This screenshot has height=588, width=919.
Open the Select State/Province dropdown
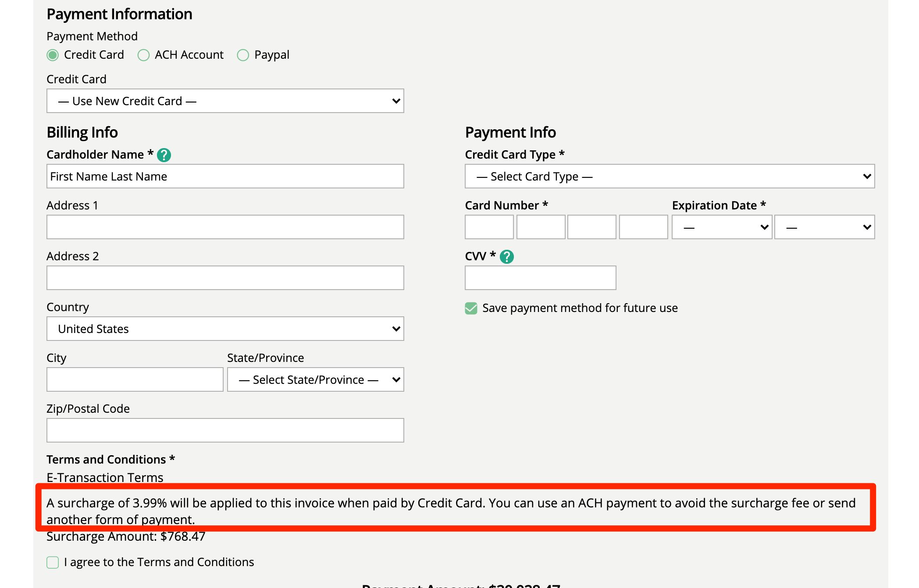click(315, 380)
